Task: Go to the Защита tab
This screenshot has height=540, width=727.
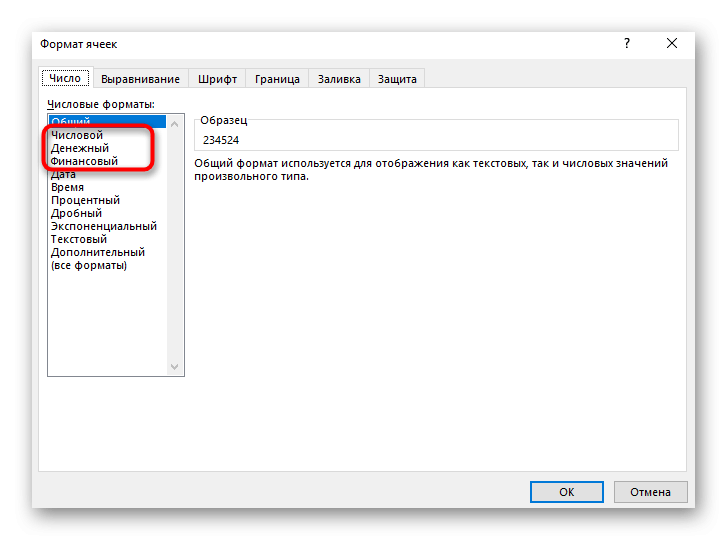Action: 397,79
